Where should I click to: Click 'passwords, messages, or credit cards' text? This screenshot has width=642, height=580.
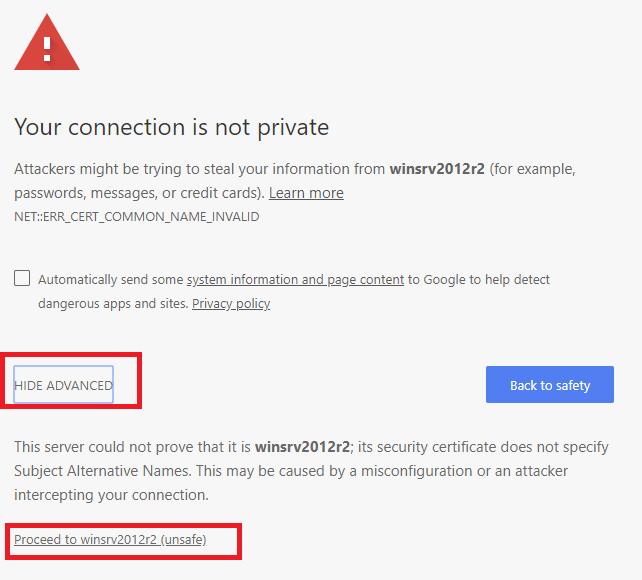click(x=139, y=193)
